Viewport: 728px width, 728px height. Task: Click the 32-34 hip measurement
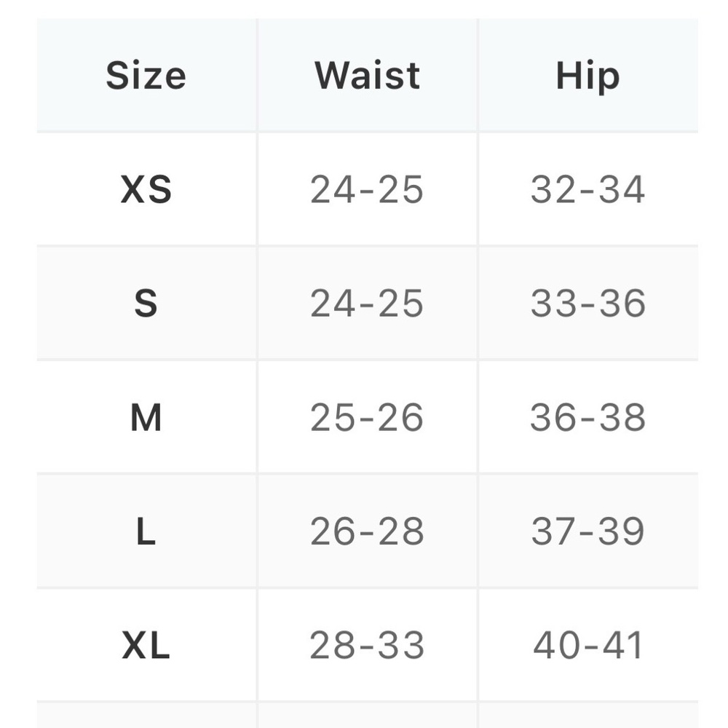tap(587, 189)
